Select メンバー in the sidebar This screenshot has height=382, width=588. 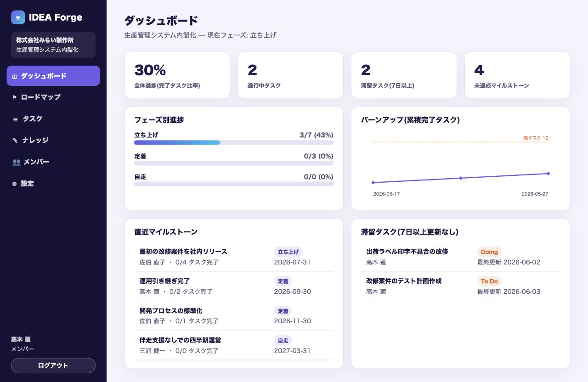point(53,162)
